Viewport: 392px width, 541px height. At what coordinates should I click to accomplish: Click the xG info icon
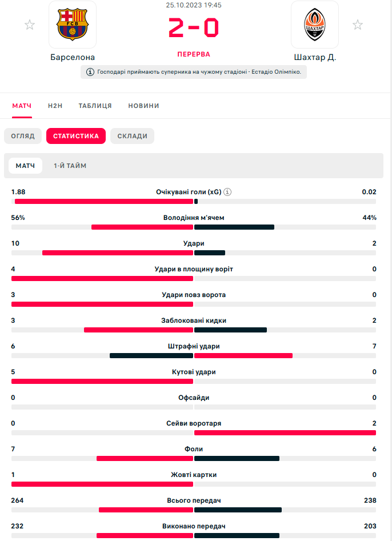[x=227, y=192]
